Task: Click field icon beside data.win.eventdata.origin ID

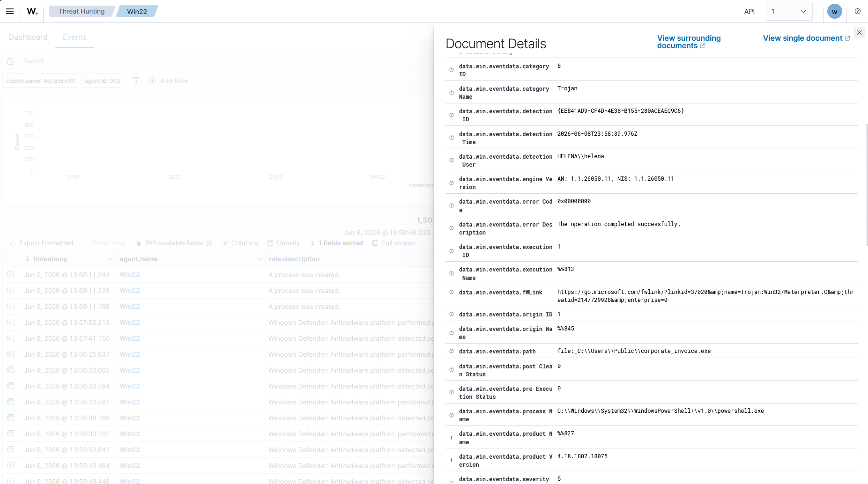Action: 452,314
